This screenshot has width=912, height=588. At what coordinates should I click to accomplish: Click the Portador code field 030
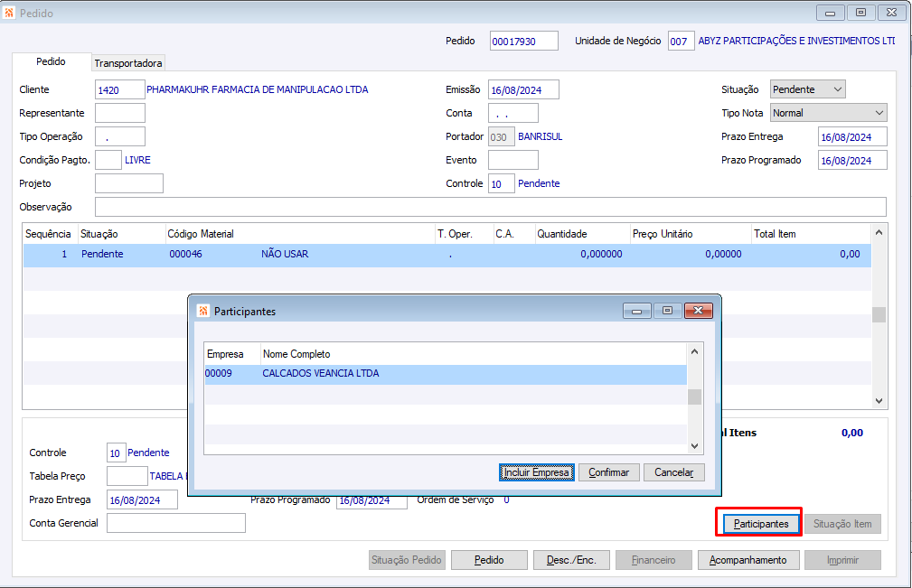click(x=502, y=136)
